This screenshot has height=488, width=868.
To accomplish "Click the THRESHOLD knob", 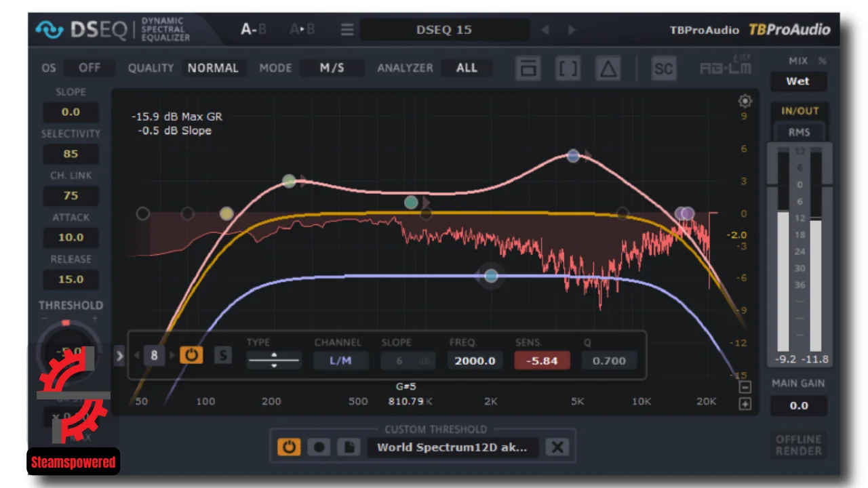I will pos(68,349).
